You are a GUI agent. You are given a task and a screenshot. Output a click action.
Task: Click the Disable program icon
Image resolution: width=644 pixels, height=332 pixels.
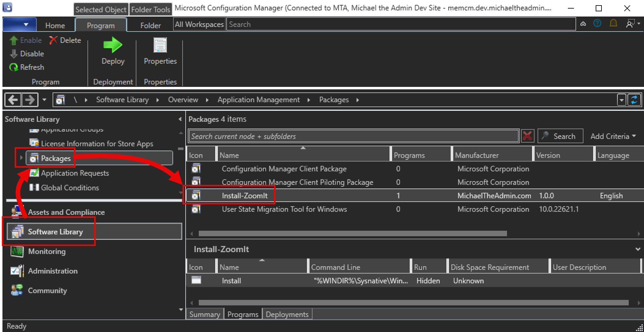[13, 54]
